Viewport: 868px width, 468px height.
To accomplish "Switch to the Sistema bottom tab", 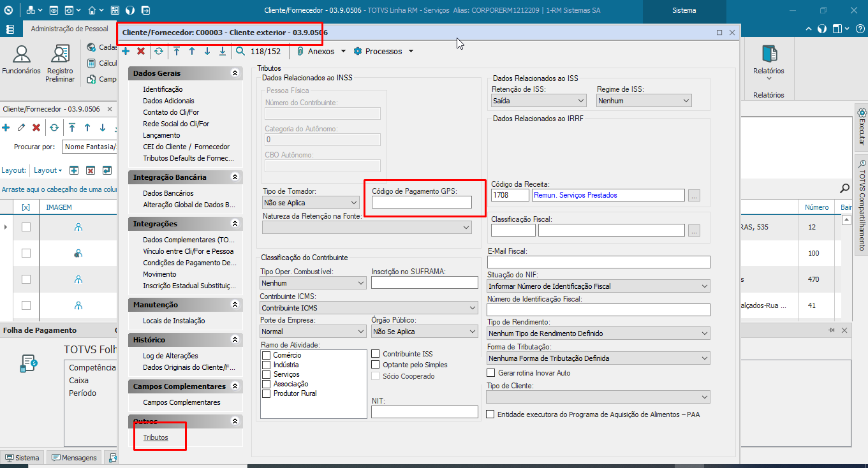I will (x=22, y=458).
